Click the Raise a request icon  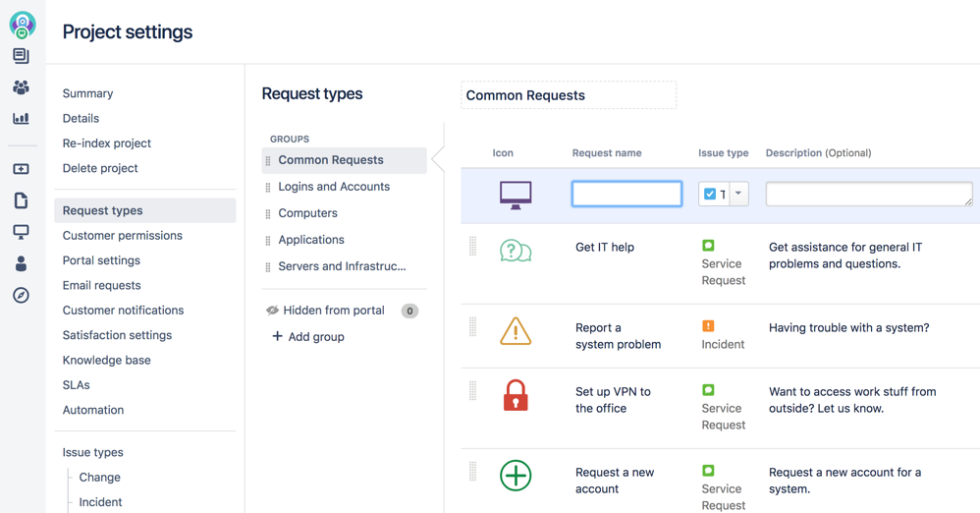[x=21, y=169]
